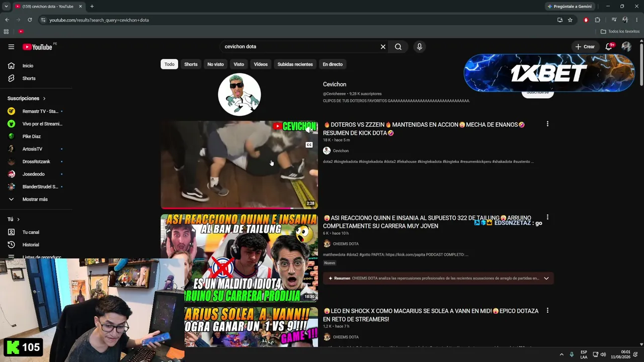Viewport: 644px width, 362px height.
Task: Show hidden system tray icons
Action: click(561, 354)
